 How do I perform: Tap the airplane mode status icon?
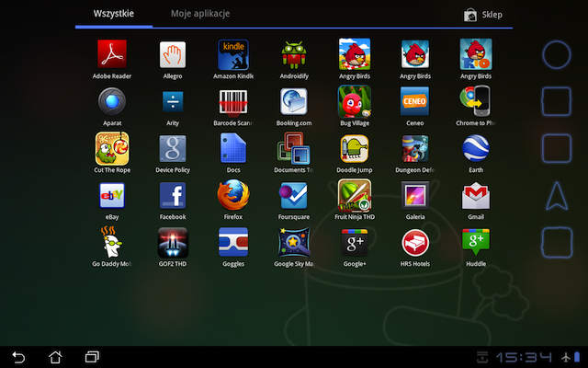(566, 357)
